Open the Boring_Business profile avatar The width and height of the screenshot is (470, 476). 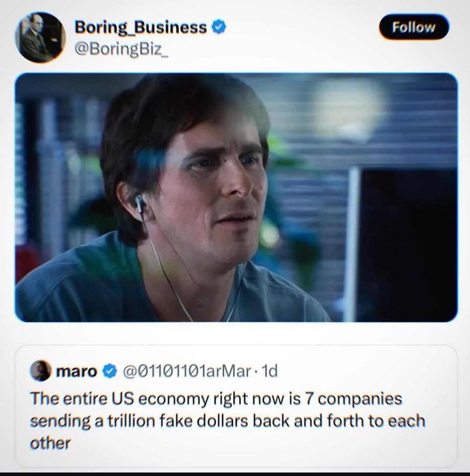pyautogui.click(x=40, y=37)
